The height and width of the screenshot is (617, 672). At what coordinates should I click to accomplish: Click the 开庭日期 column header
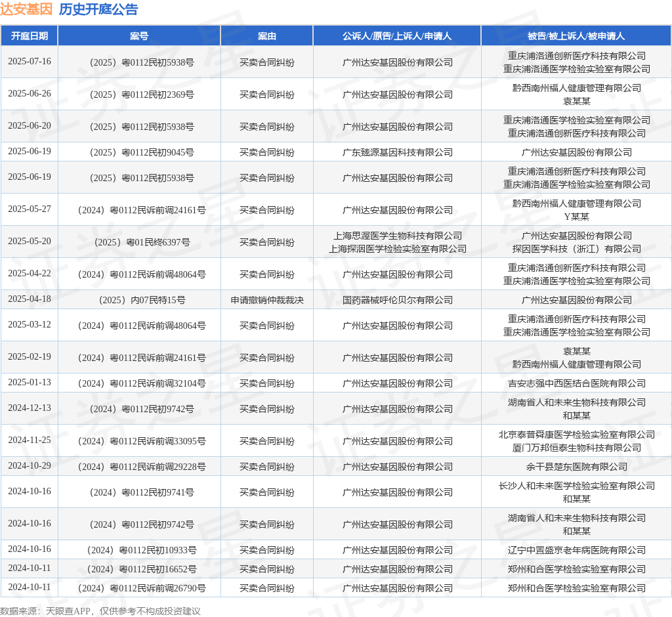point(29,36)
